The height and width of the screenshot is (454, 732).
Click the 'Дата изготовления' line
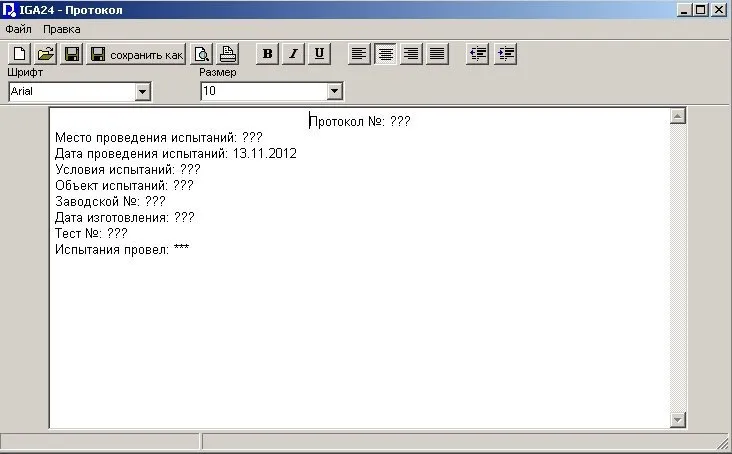[125, 217]
